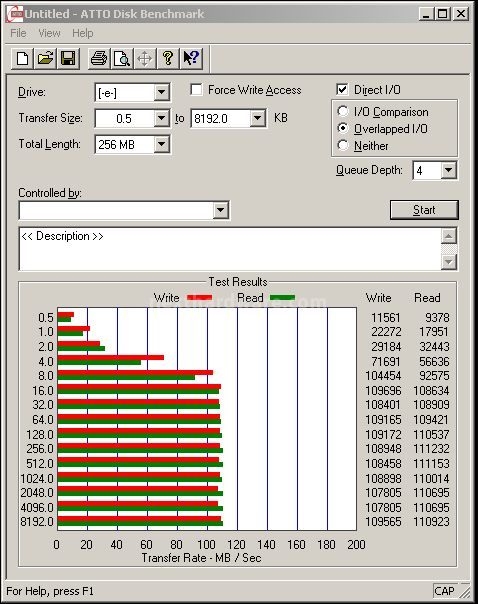Open the File menu
The height and width of the screenshot is (604, 478).
pyautogui.click(x=18, y=33)
